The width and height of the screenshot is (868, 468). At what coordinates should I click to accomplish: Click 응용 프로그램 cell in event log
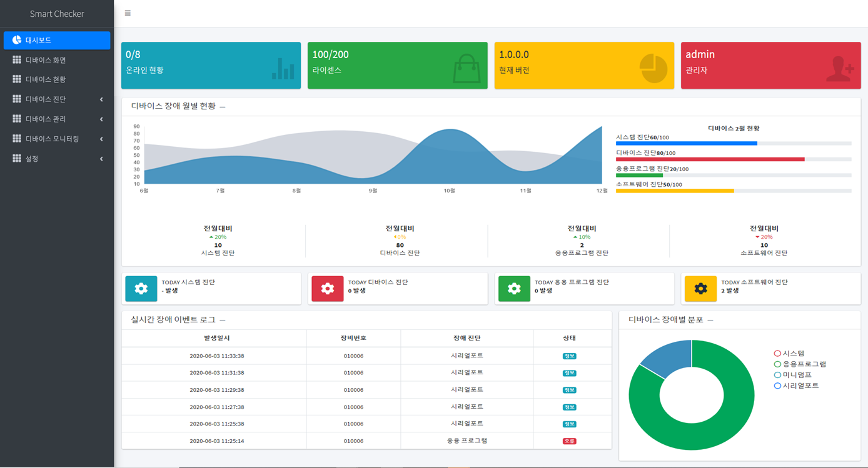click(x=467, y=441)
